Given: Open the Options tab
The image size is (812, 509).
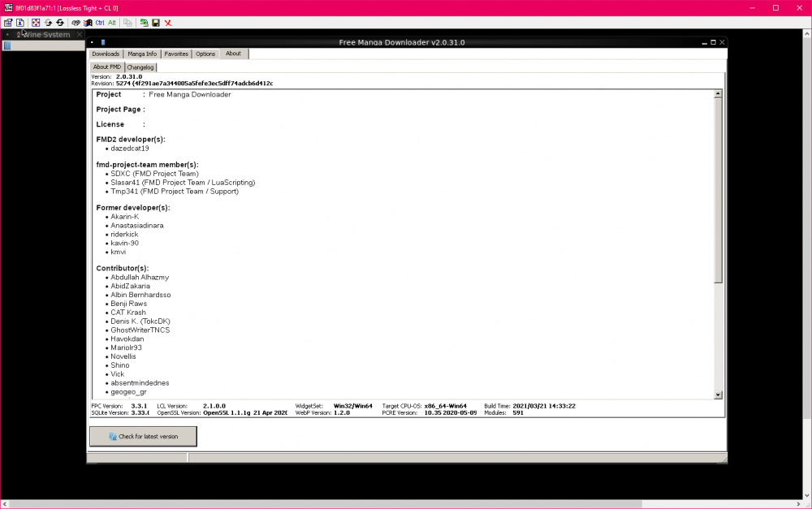Looking at the screenshot, I should click(205, 54).
